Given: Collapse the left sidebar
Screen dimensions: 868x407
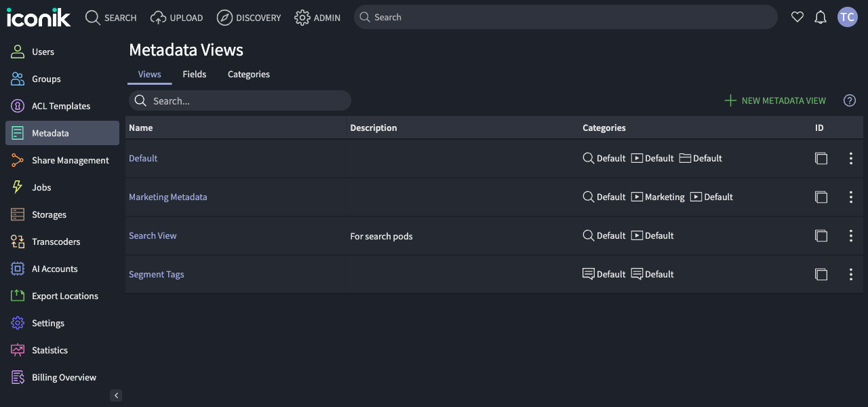Looking at the screenshot, I should (116, 395).
